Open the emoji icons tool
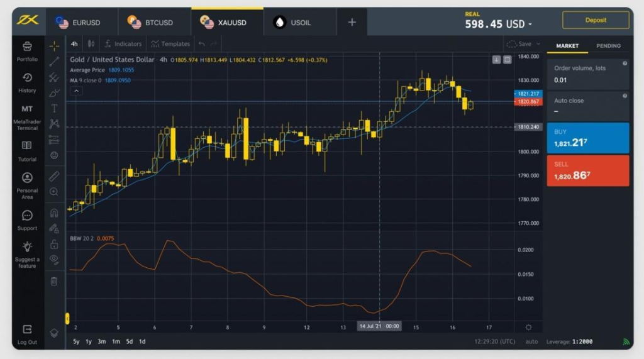Image resolution: width=644 pixels, height=359 pixels. 54,155
